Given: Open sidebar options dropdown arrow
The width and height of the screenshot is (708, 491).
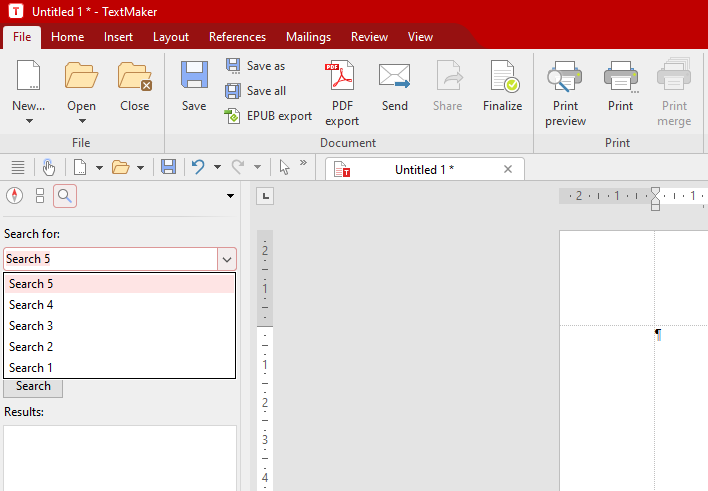Looking at the screenshot, I should [x=230, y=196].
